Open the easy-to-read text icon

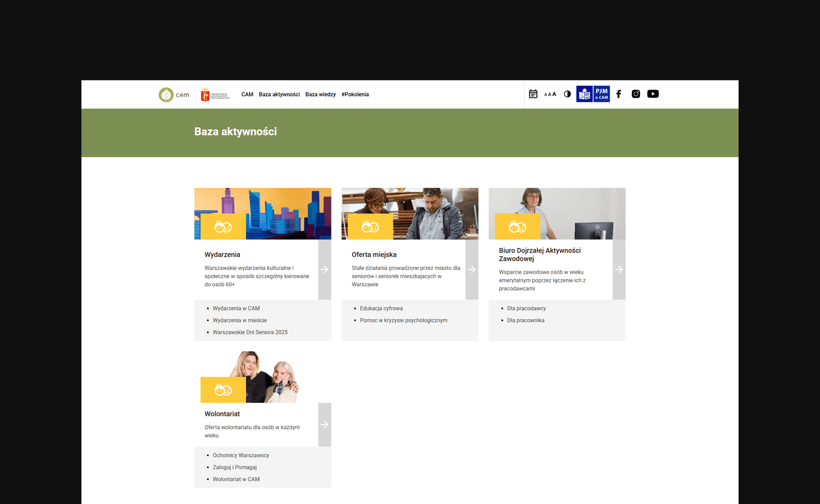tap(584, 94)
